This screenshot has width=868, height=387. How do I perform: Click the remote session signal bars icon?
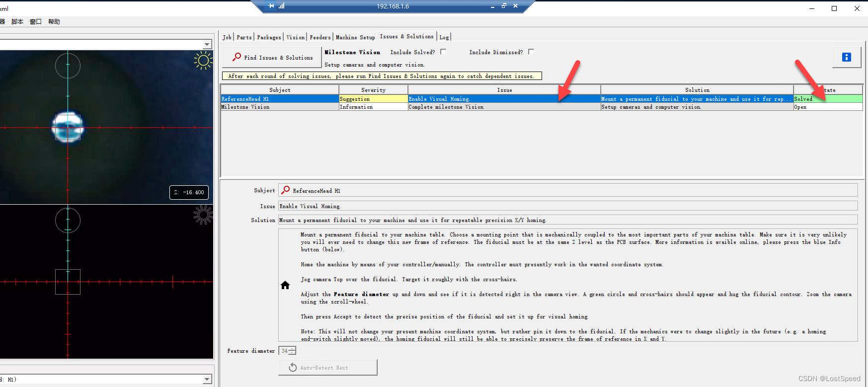pyautogui.click(x=282, y=6)
